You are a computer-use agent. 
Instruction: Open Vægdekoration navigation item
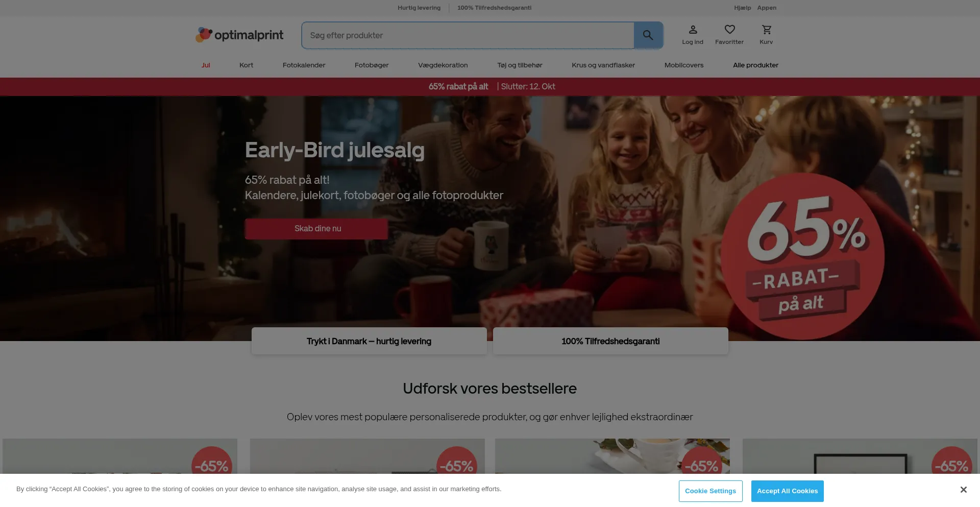pyautogui.click(x=443, y=65)
